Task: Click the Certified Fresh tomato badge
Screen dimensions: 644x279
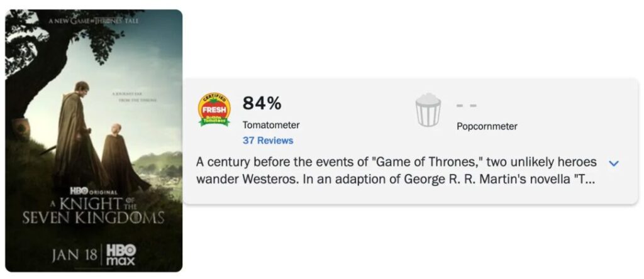Action: pos(214,109)
